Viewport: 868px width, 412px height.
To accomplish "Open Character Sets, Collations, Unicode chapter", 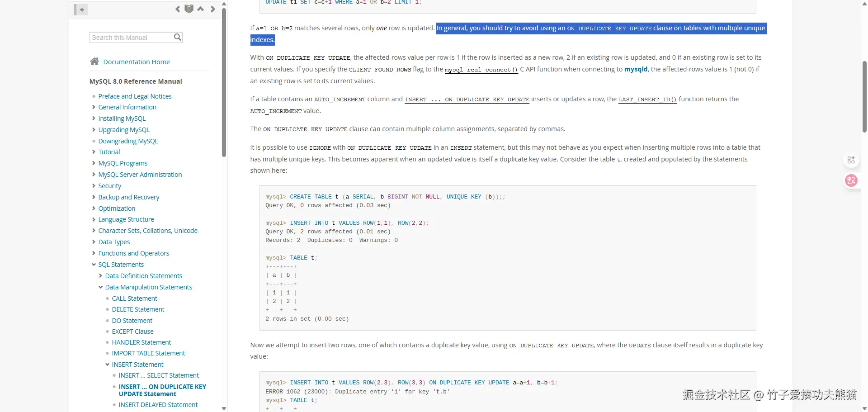I will coord(148,231).
